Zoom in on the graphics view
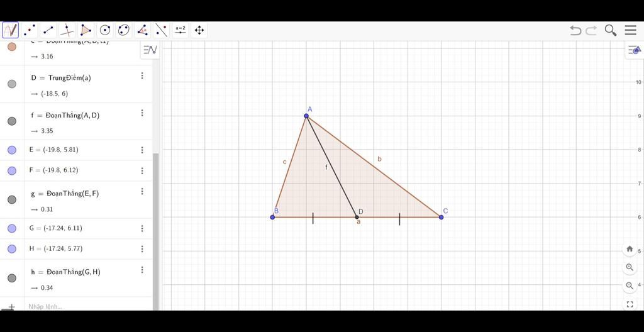Image resolution: width=644 pixels, height=332 pixels. point(630,267)
